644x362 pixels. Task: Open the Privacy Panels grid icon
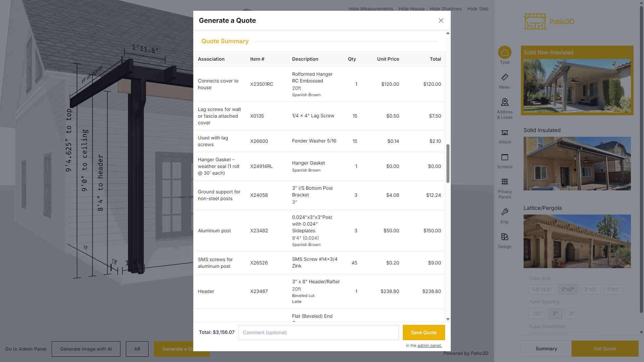(504, 182)
